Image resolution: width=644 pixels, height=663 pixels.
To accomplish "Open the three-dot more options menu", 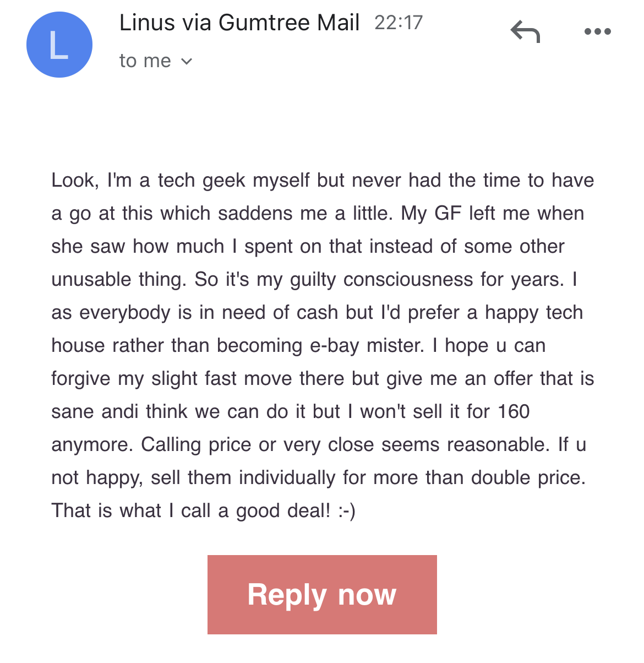I will pyautogui.click(x=597, y=32).
